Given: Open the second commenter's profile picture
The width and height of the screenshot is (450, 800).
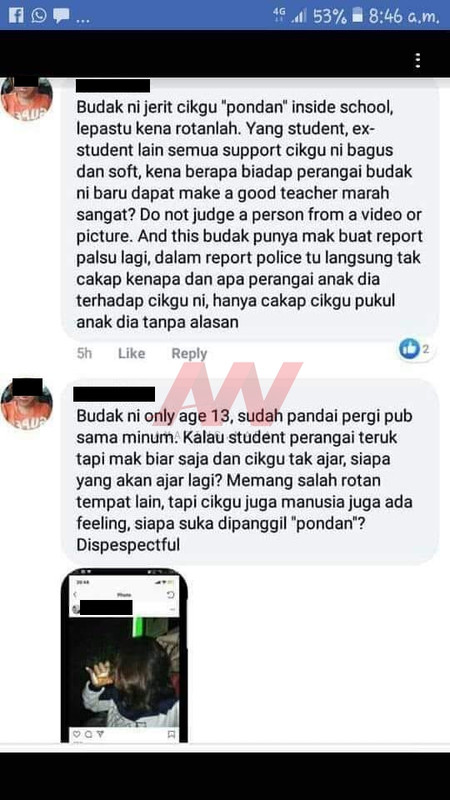Looking at the screenshot, I should [x=27, y=404].
